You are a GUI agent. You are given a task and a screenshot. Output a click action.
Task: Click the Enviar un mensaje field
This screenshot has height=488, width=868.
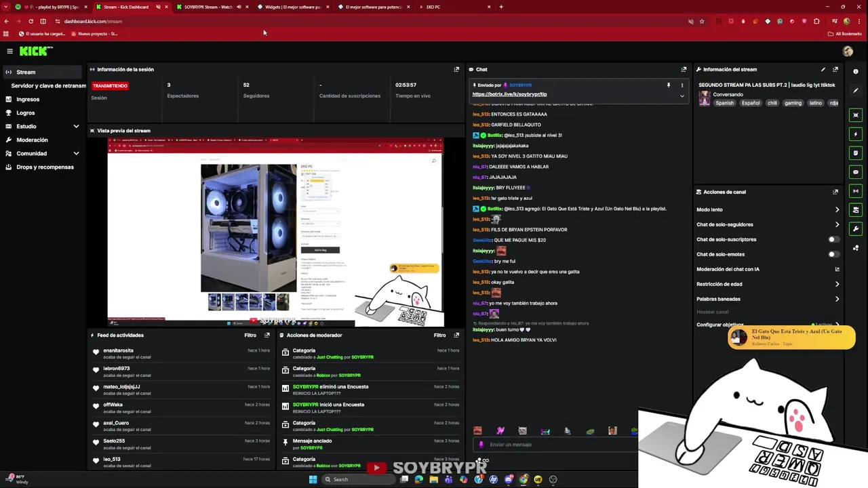[x=556, y=445]
